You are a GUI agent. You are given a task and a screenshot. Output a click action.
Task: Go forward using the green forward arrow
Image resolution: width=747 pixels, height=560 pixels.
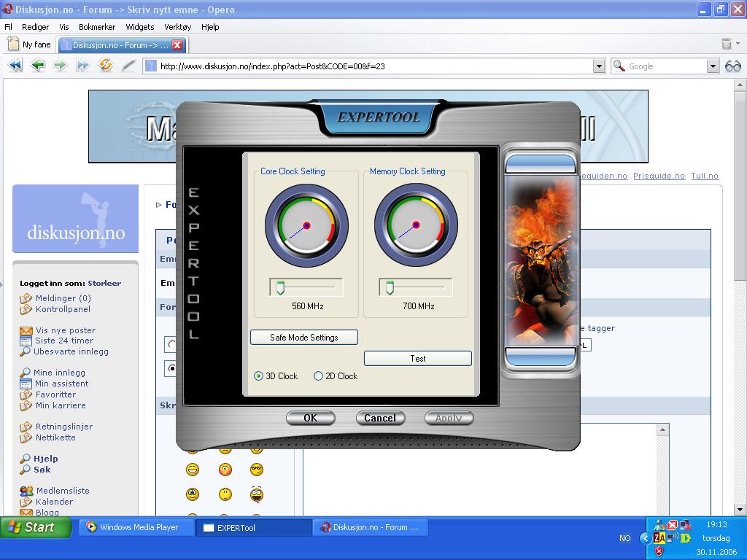(60, 65)
